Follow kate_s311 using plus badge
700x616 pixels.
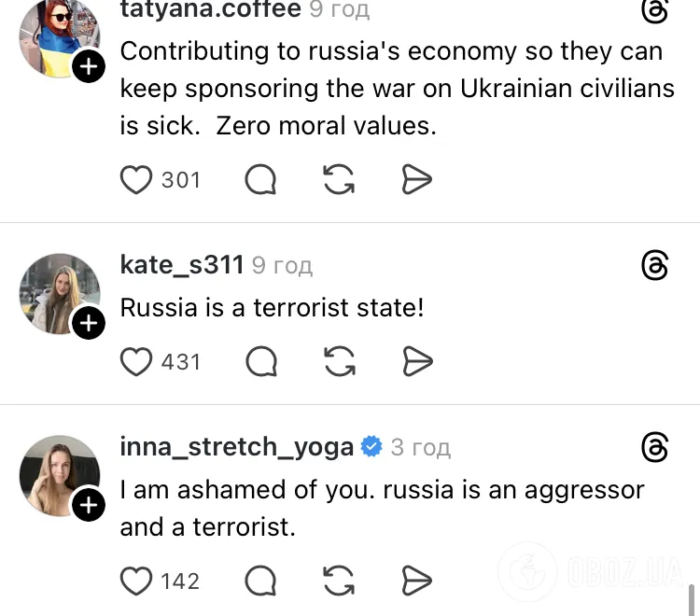pos(89,323)
